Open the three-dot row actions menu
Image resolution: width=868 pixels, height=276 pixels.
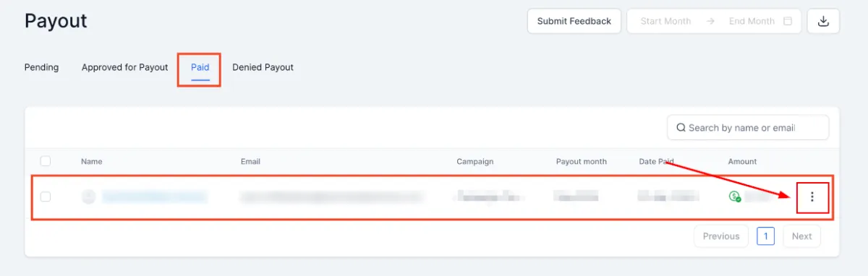(812, 197)
